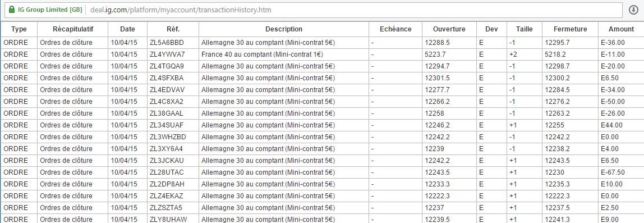
Task: Select reference ZL3WHZBD
Action: click(x=168, y=137)
